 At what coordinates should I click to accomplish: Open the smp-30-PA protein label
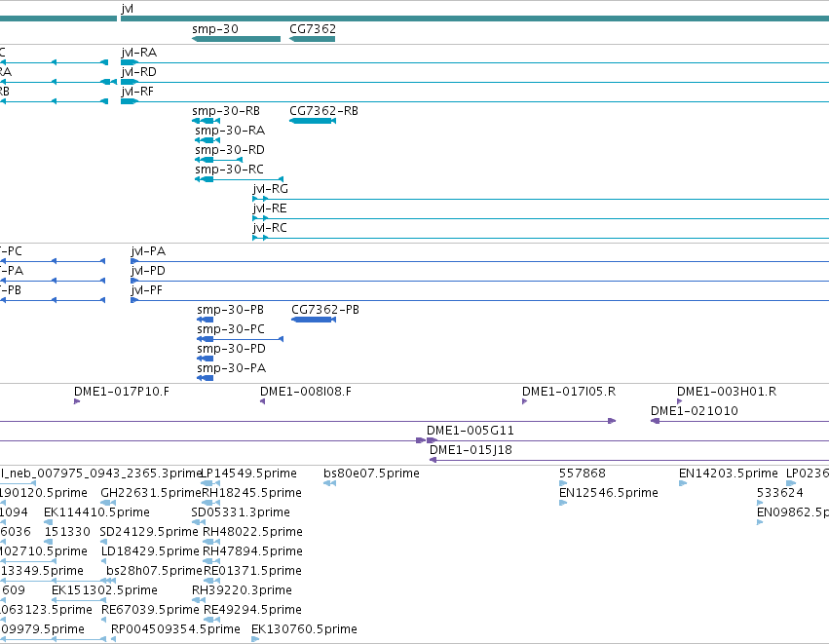231,368
